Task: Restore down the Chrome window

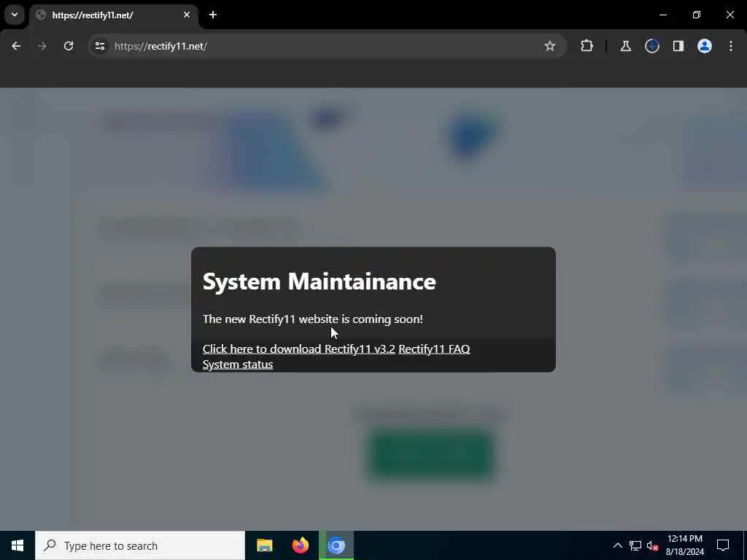Action: 697,15
